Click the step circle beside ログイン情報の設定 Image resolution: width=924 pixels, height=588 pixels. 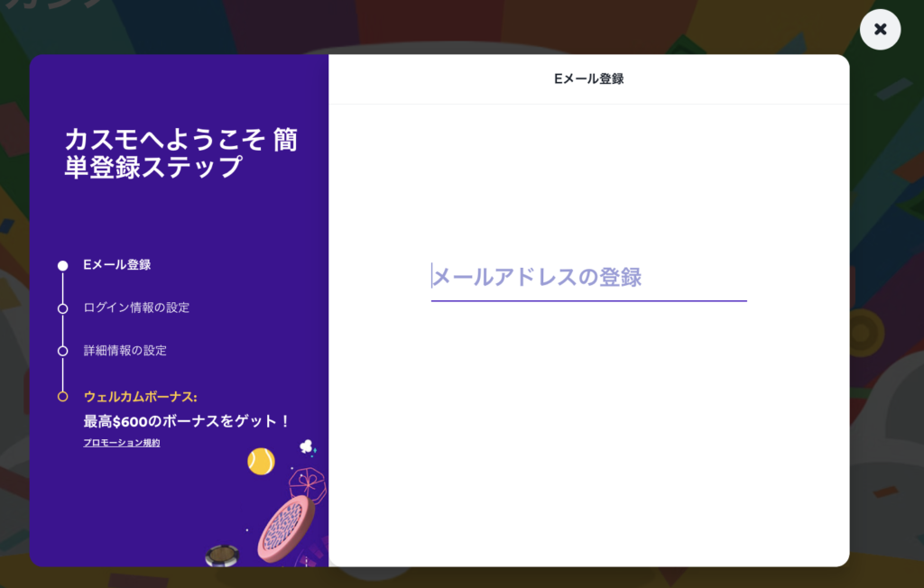[x=62, y=308]
